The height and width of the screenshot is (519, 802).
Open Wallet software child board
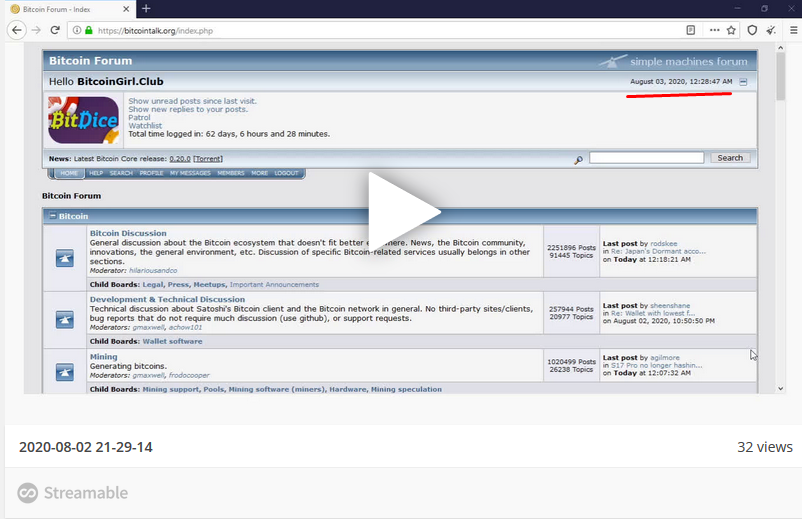tap(172, 342)
